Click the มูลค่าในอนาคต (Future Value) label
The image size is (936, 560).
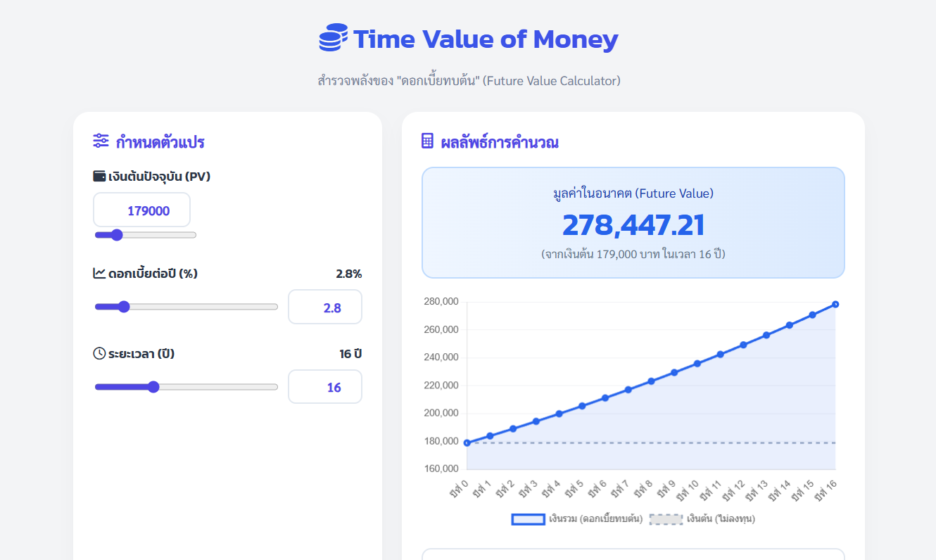[633, 193]
